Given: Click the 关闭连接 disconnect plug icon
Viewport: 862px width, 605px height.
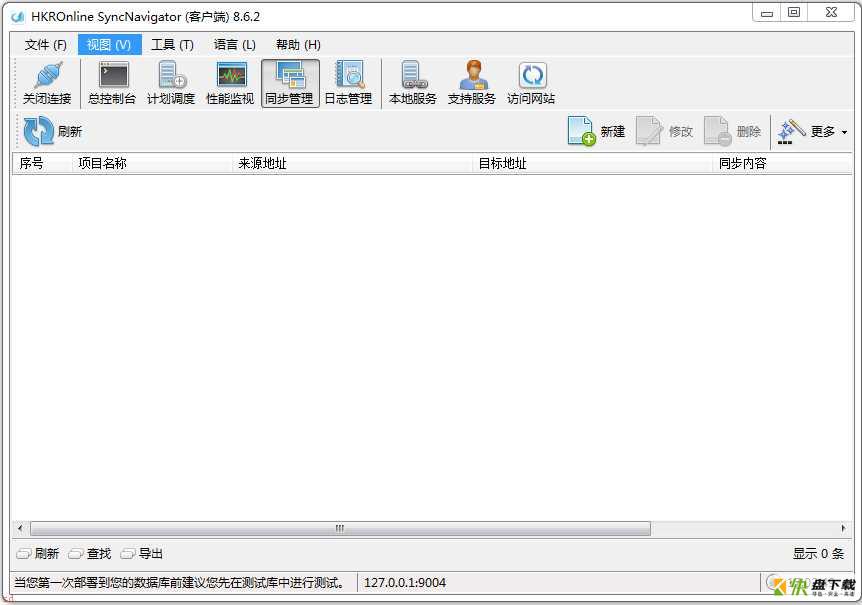Looking at the screenshot, I should [47, 84].
